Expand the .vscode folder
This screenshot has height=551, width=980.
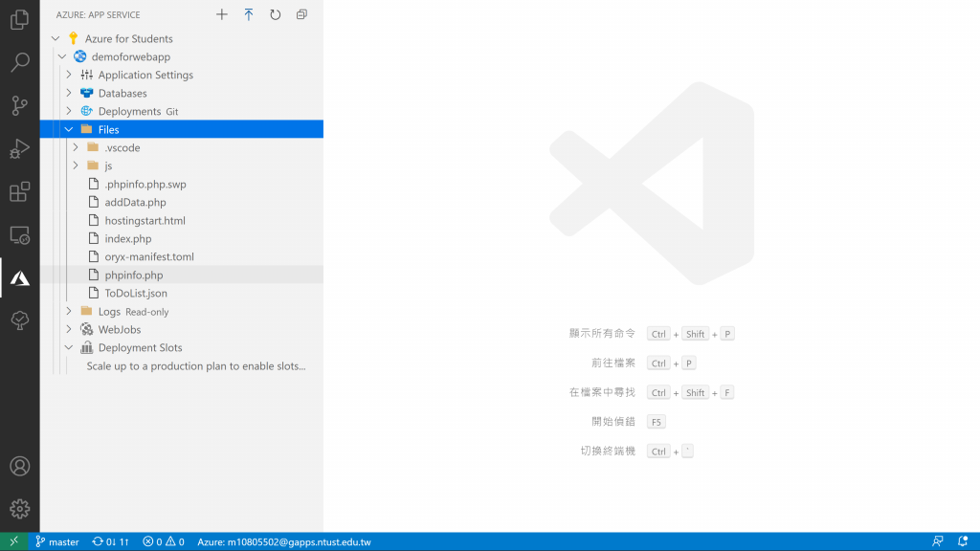click(76, 147)
